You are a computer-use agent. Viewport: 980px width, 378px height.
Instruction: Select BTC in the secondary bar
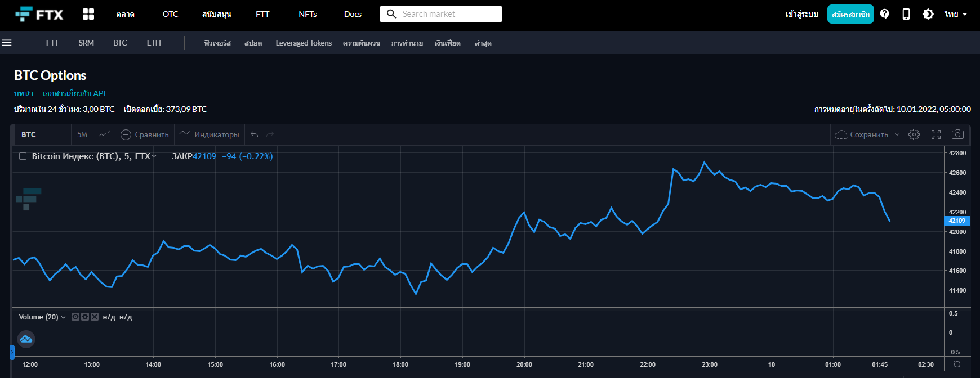(120, 43)
